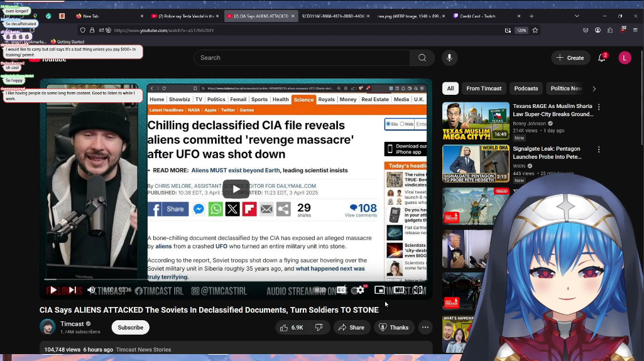This screenshot has height=361, width=644.
Task: Search with voice microphone icon
Action: pyautogui.click(x=449, y=58)
